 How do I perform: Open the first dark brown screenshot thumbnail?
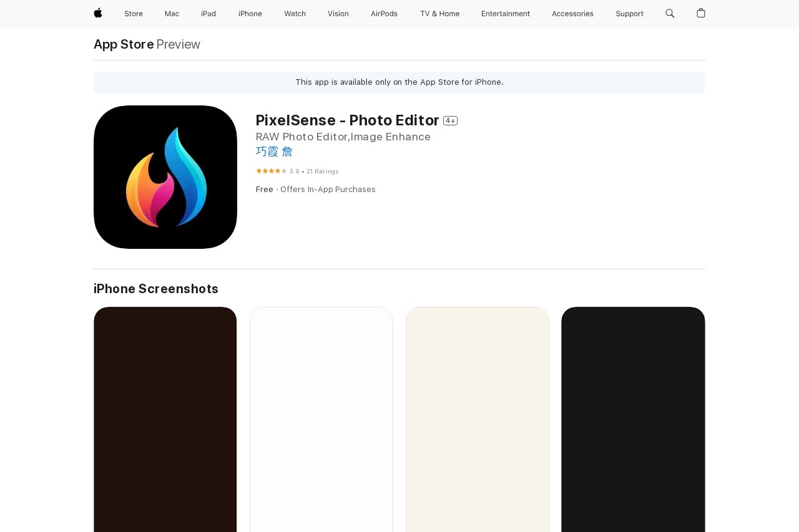165,419
